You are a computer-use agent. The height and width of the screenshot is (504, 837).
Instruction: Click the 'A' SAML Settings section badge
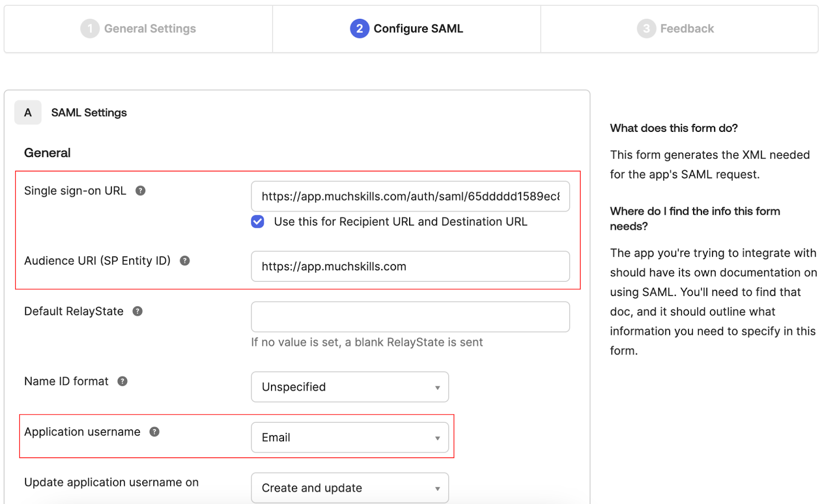click(x=28, y=112)
